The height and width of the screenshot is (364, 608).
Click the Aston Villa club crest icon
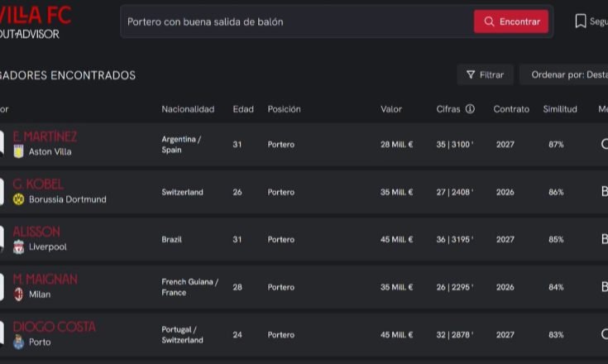pyautogui.click(x=18, y=151)
